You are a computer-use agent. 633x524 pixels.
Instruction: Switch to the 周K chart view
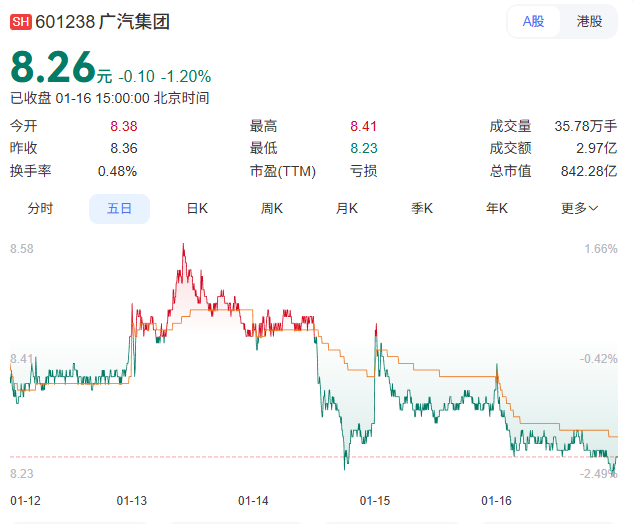click(272, 208)
